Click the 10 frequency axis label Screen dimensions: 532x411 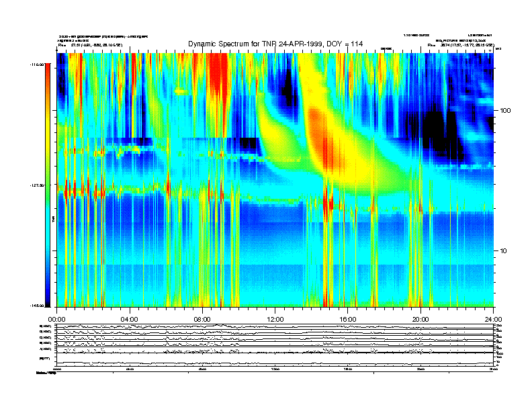504,251
